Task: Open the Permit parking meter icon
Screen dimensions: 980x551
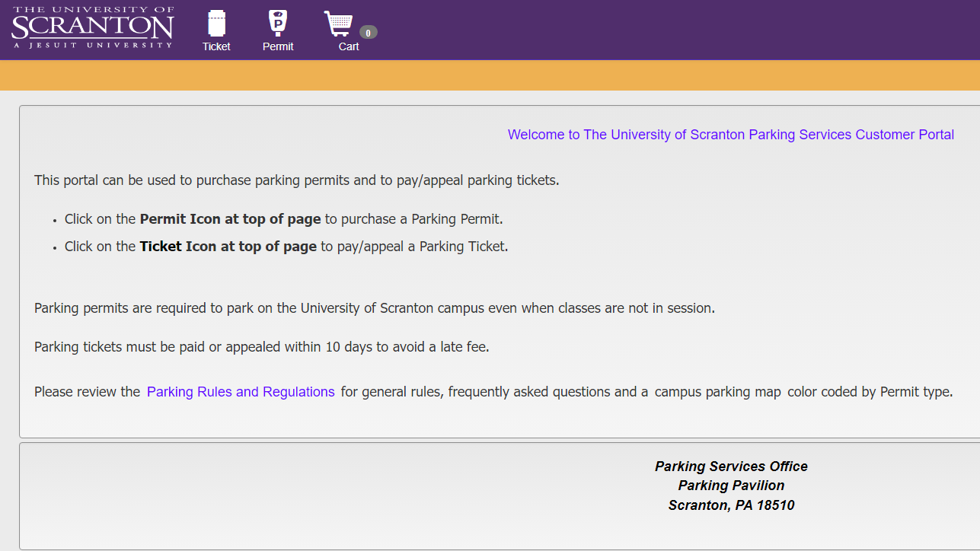Action: [278, 23]
